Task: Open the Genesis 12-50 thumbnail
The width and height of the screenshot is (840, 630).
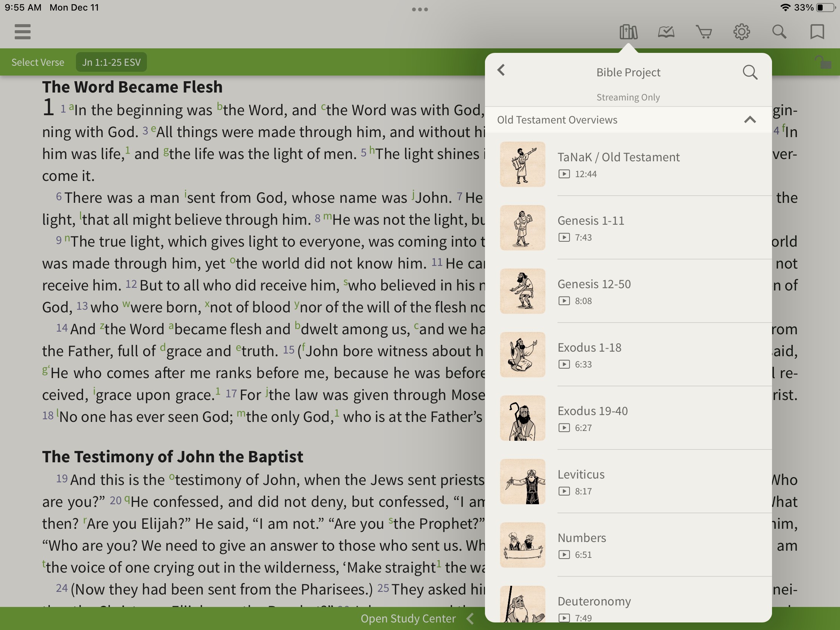Action: (x=522, y=291)
